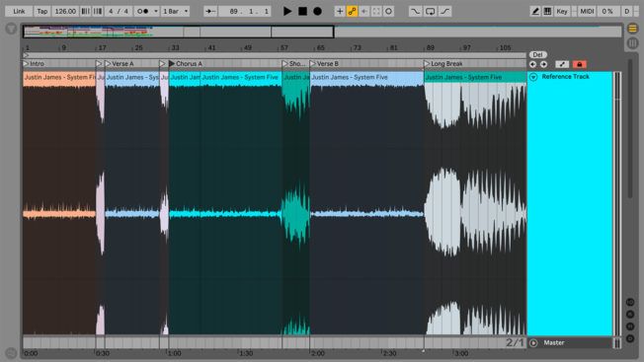
Task: Toggle the In/Out section show button
Action: (630, 302)
